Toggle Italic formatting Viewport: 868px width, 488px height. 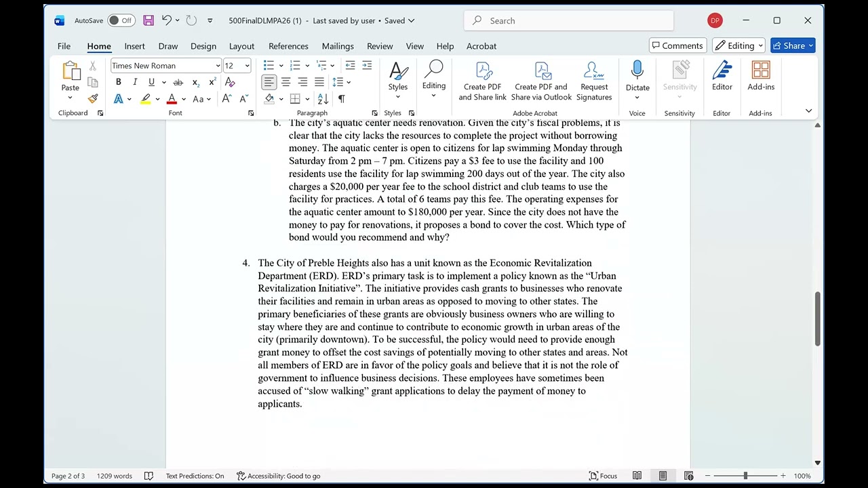coord(135,82)
